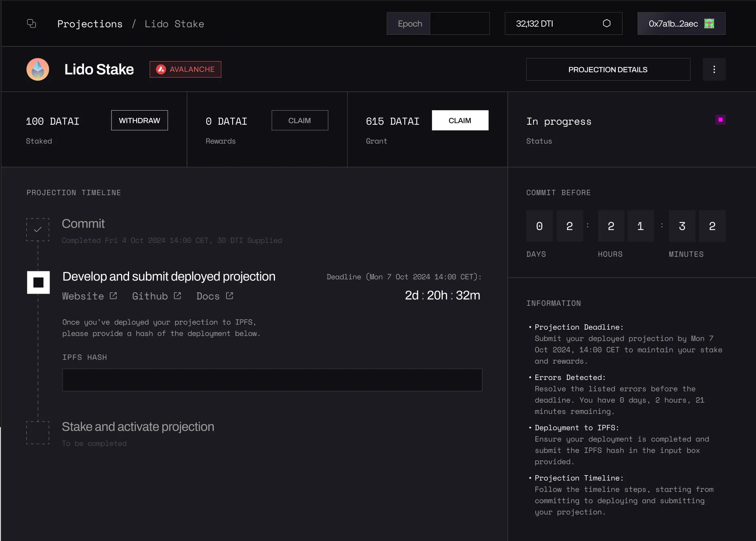Click the magenta In progress status indicator
The height and width of the screenshot is (541, 756).
tap(720, 119)
